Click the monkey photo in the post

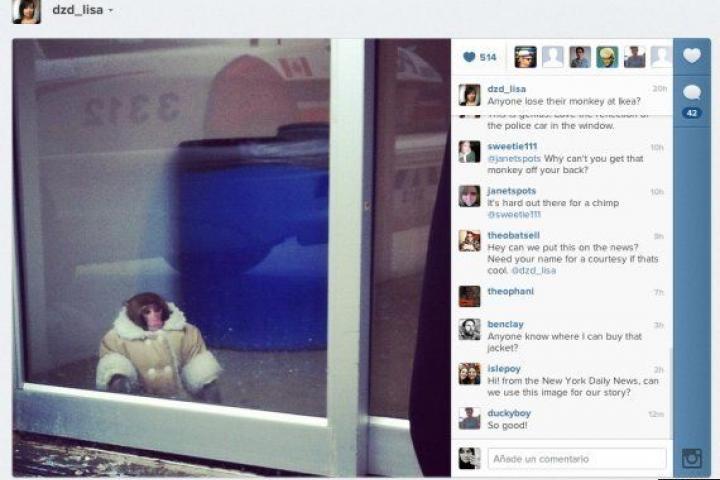coord(231,257)
